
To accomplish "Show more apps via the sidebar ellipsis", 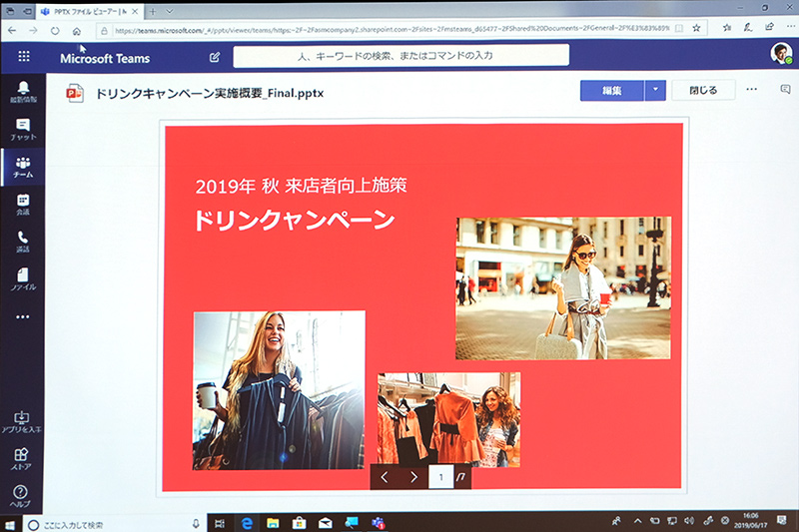I will coord(22,316).
